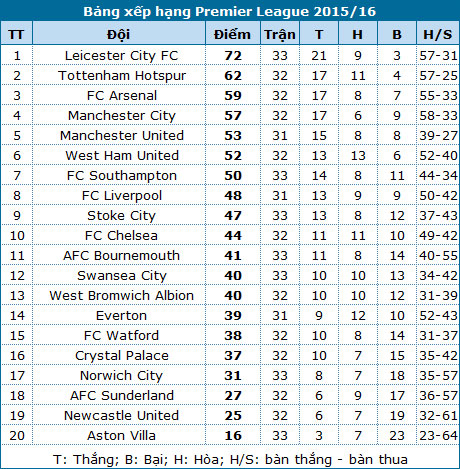
Task: Click the Tottenham Hotspur team name
Action: [x=122, y=76]
